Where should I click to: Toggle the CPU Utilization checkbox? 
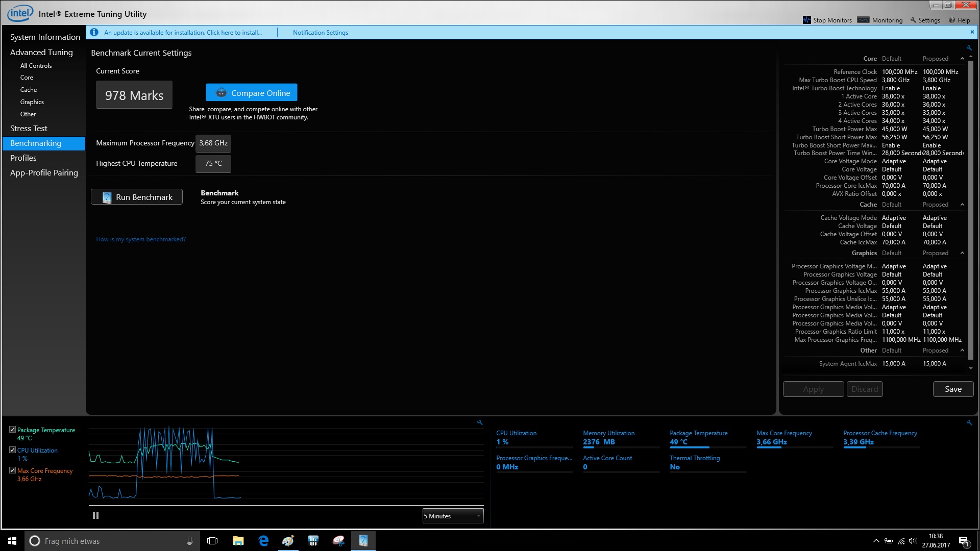[13, 450]
